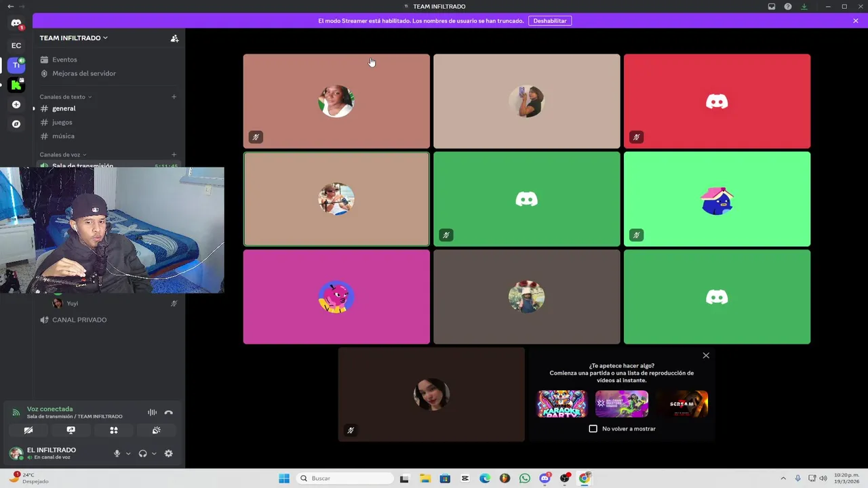The image size is (868, 488).
Task: Show hidden icons in system tray
Action: coord(783,479)
